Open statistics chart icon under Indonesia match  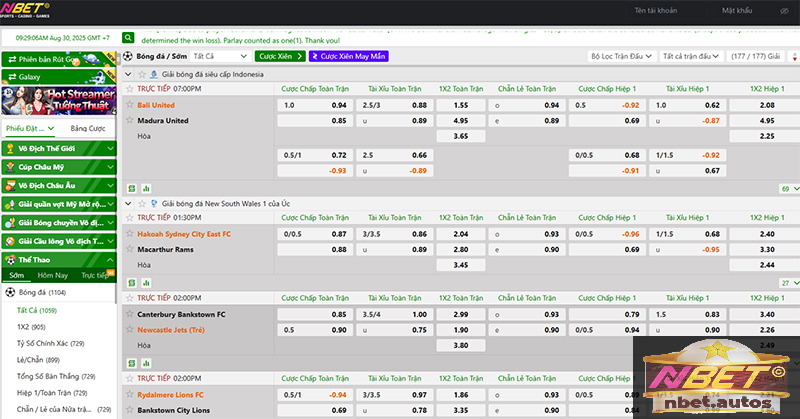pos(146,187)
